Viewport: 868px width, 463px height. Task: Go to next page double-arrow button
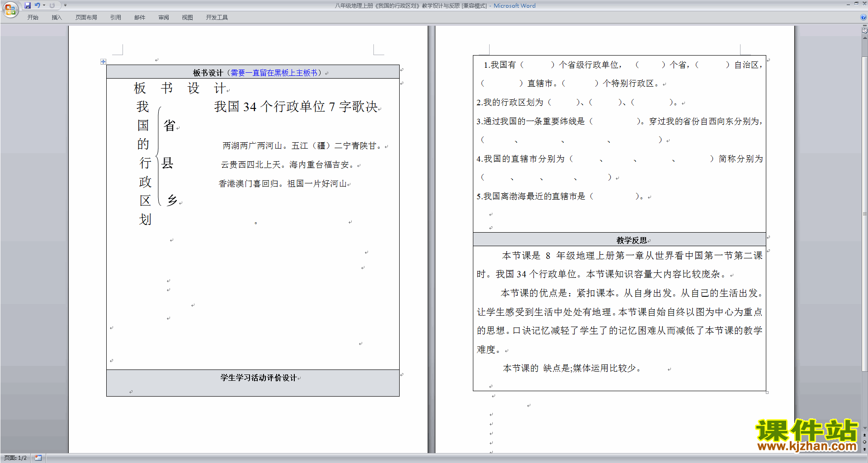coord(864,449)
